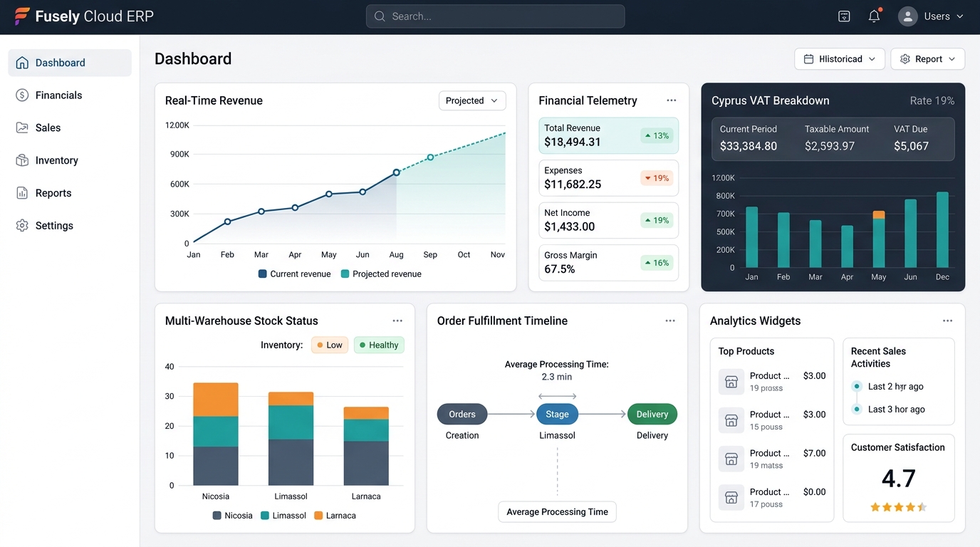
Task: Click the Expenses $11,682.25 card
Action: (609, 178)
